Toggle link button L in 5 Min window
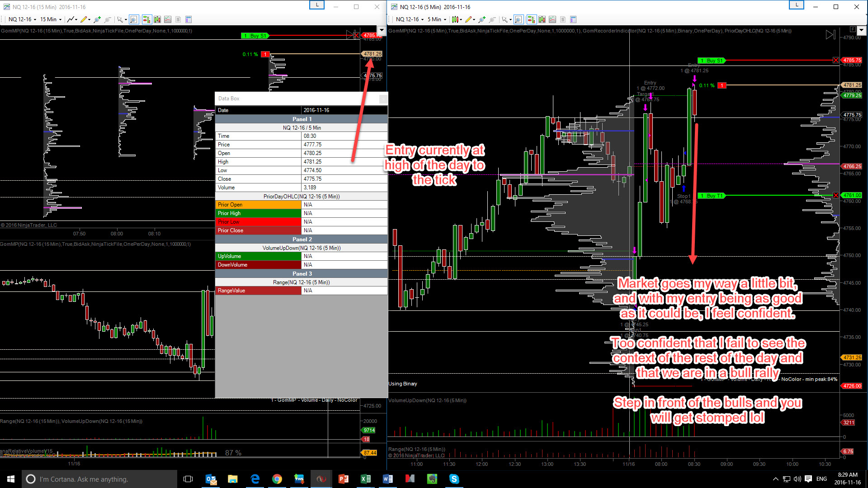The width and height of the screenshot is (868, 488). point(797,5)
